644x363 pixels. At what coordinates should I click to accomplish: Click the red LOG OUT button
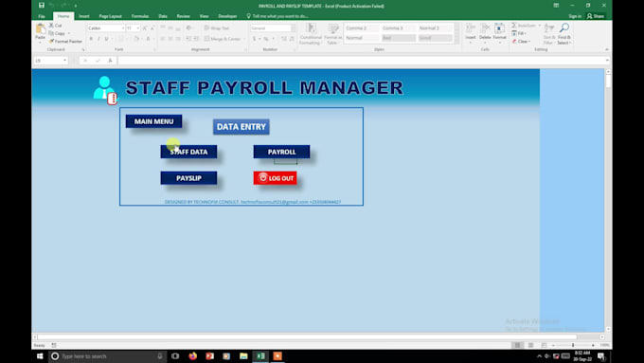[x=275, y=178]
